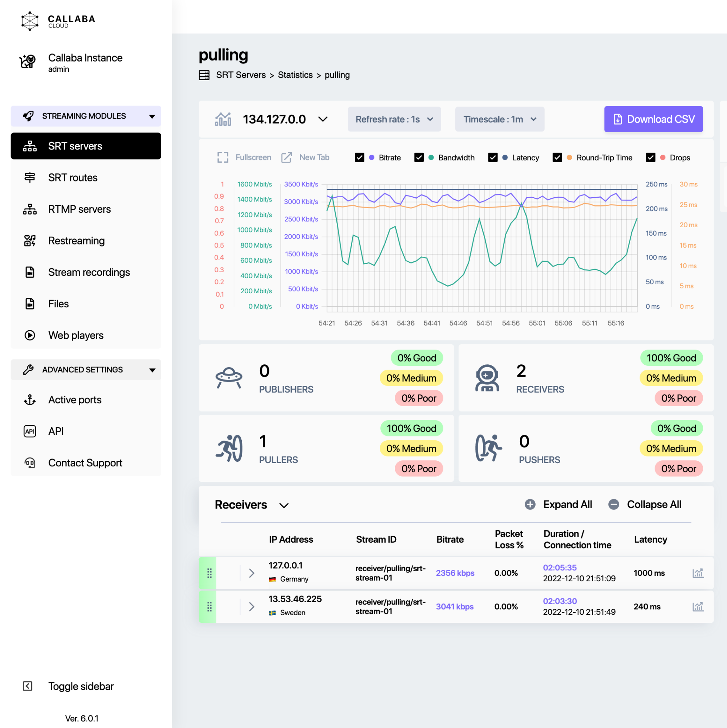Image resolution: width=727 pixels, height=728 pixels.
Task: Open RTMP servers menu item
Action: pos(86,209)
